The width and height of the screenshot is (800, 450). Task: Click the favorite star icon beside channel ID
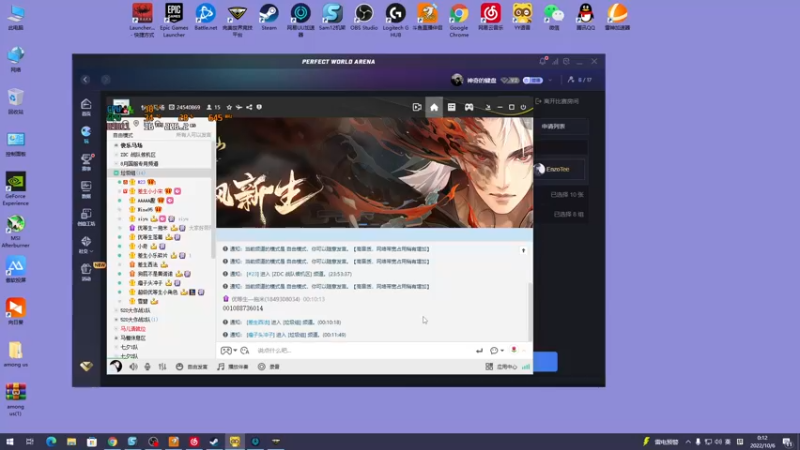[229, 107]
